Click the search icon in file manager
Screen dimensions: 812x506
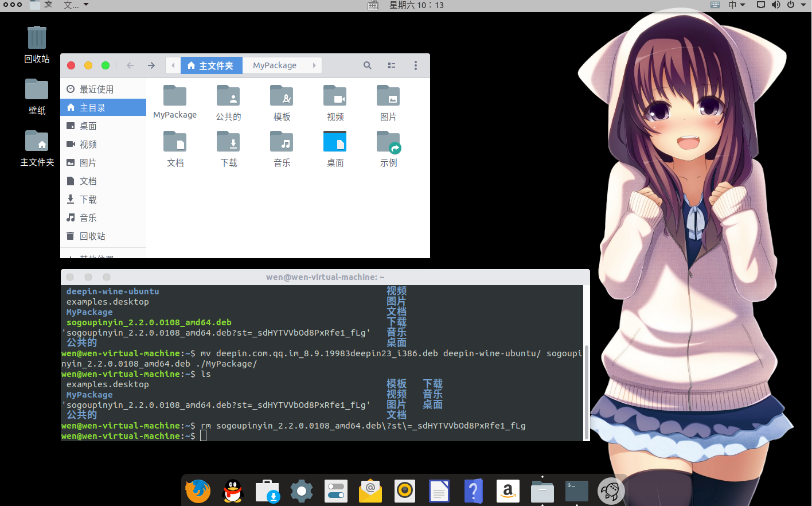coord(368,65)
